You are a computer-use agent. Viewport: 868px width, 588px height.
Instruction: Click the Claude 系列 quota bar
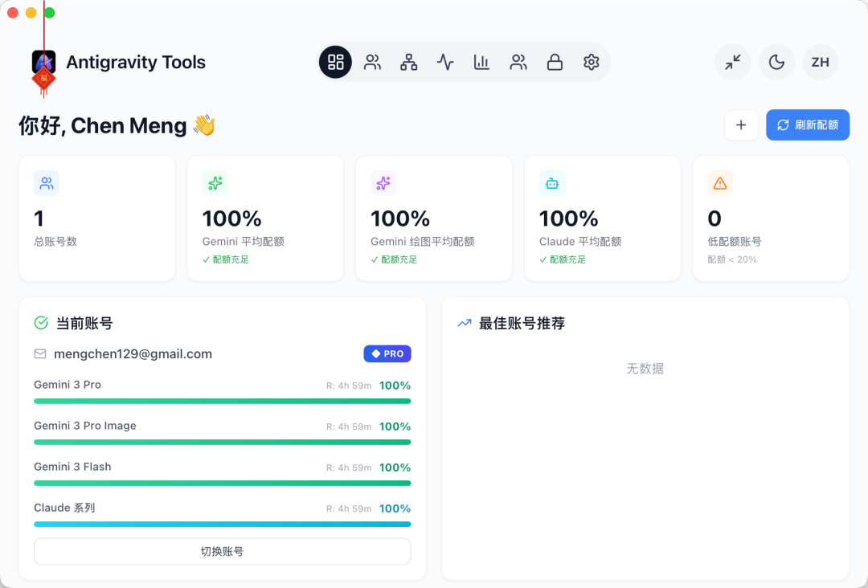point(222,524)
